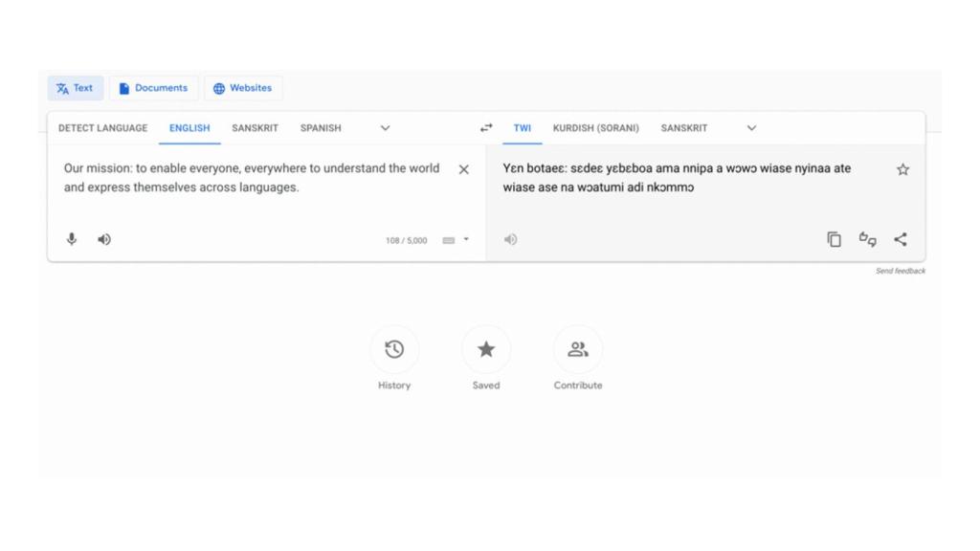Open the input tools keyboard icon
The width and height of the screenshot is (980, 551).
click(449, 240)
